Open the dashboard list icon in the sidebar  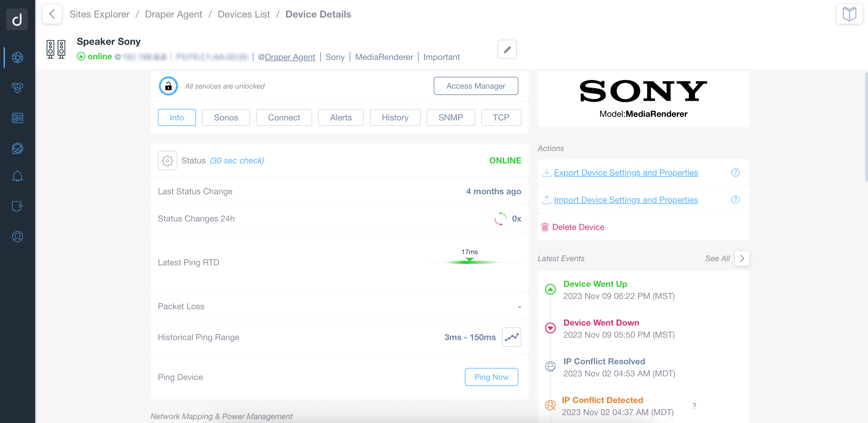click(x=18, y=118)
